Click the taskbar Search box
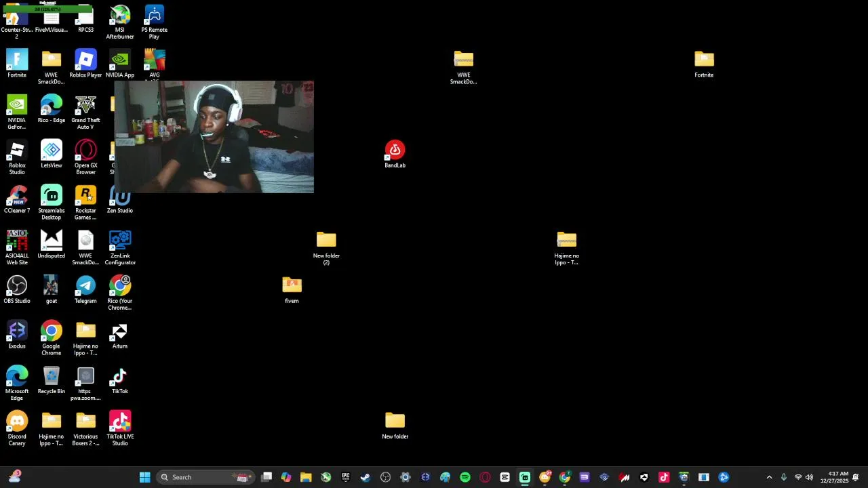 coord(205,477)
